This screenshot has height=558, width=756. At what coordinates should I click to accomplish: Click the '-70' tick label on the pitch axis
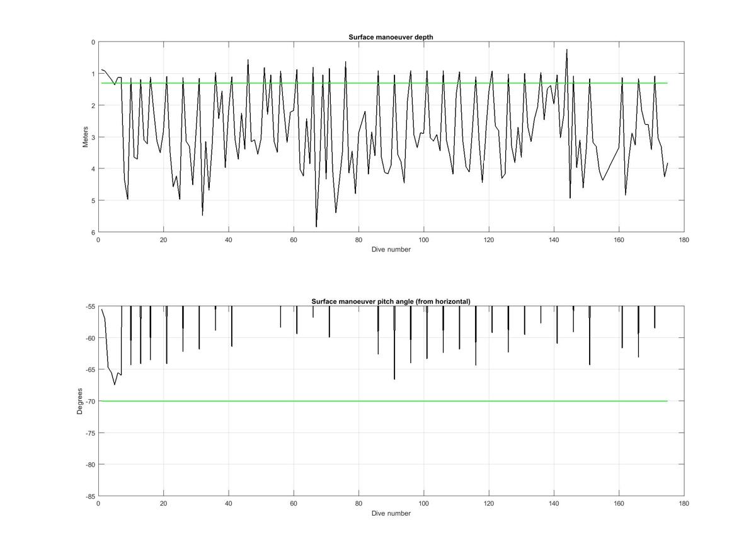(89, 401)
